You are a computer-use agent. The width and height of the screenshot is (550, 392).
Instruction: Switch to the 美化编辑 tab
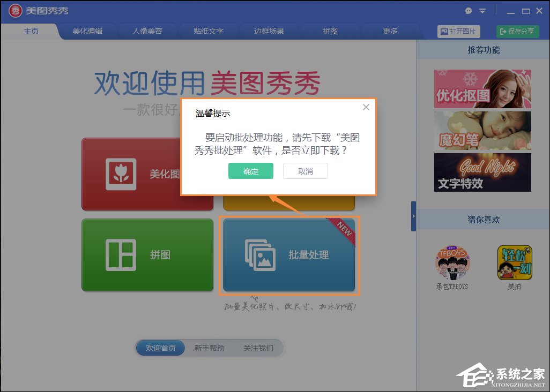tap(87, 31)
